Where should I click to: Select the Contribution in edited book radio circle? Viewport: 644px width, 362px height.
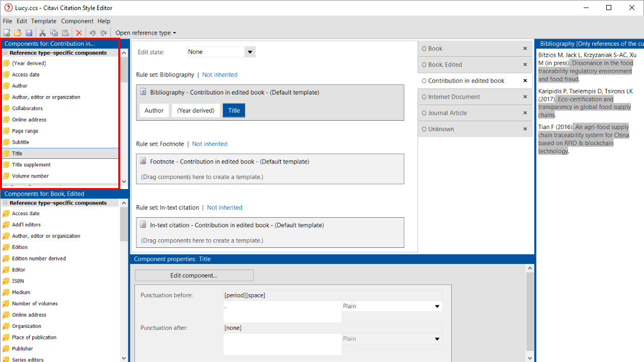click(424, 81)
